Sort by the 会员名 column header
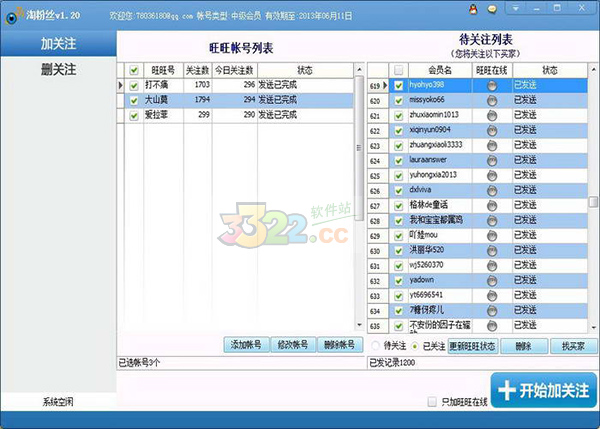This screenshot has height=429, width=600. click(x=440, y=70)
